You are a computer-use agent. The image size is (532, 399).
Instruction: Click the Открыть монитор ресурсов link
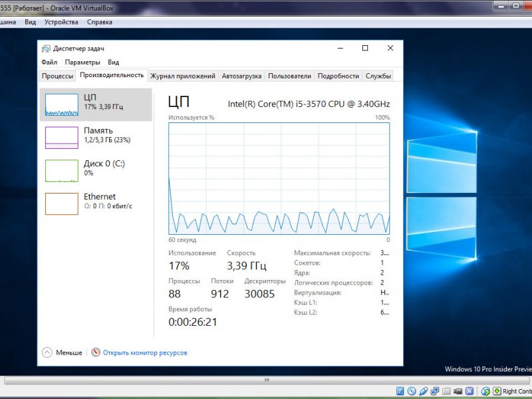point(145,352)
